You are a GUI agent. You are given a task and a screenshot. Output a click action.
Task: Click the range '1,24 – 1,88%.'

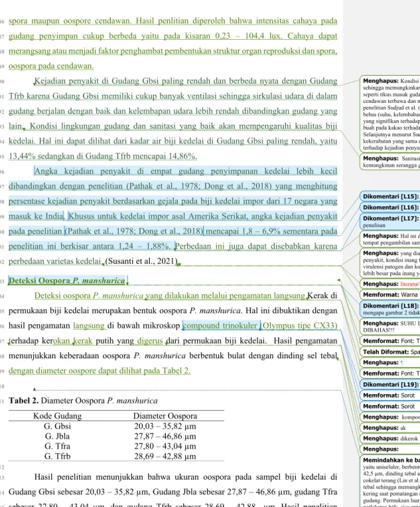pyautogui.click(x=144, y=246)
